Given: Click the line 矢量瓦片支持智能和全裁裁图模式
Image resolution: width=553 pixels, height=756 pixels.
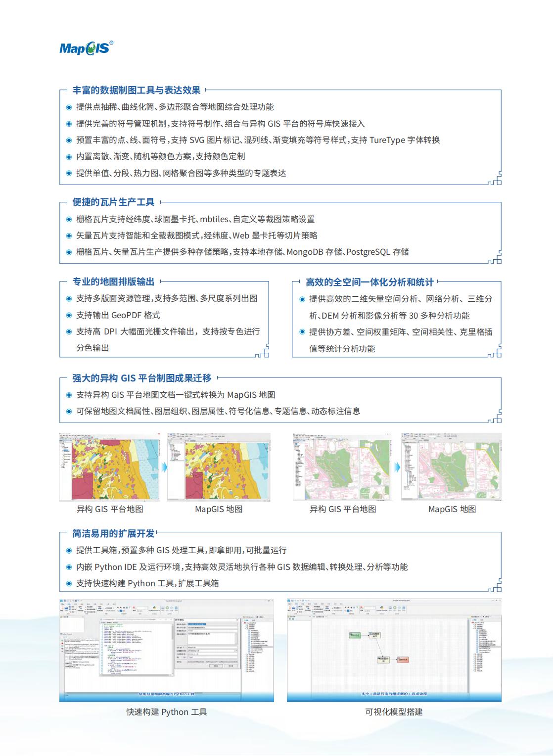Looking at the screenshot, I should [x=197, y=236].
